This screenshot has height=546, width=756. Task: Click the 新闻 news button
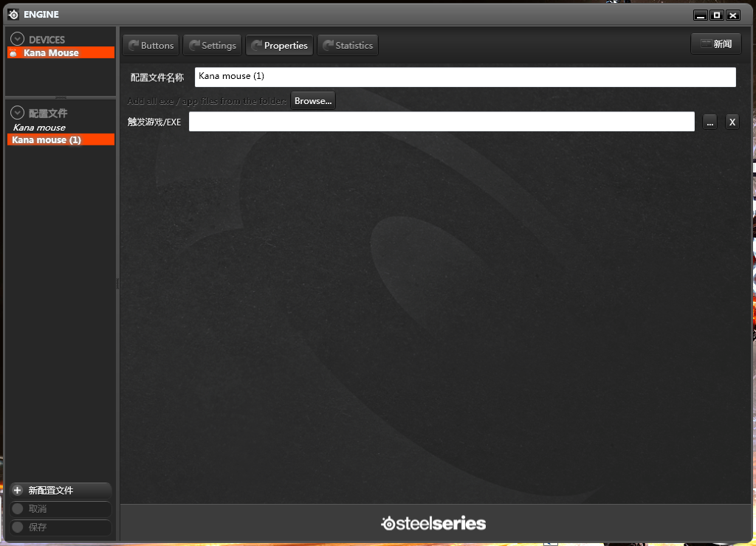point(716,44)
